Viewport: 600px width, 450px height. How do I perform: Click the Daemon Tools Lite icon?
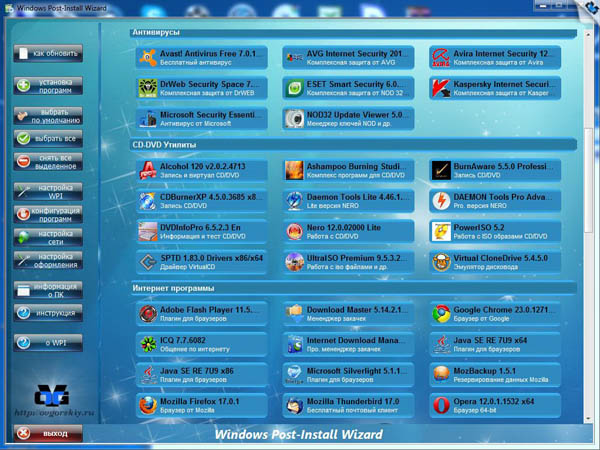click(x=295, y=201)
